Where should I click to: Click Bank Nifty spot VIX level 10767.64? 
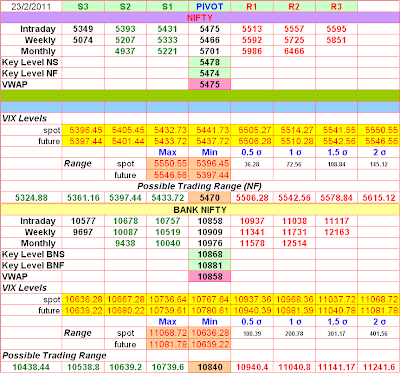pyautogui.click(x=210, y=299)
